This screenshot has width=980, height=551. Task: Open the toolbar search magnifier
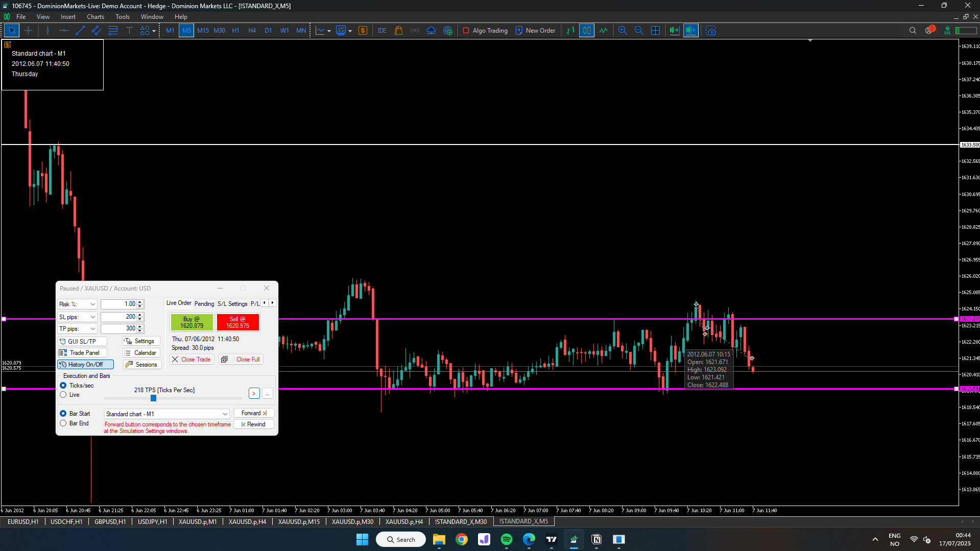coord(913,31)
